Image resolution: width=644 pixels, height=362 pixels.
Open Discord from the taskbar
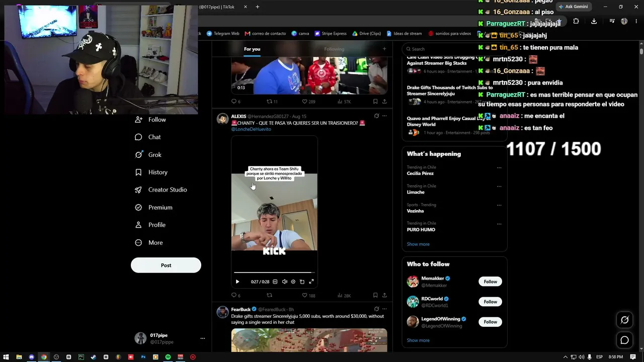pos(31,357)
